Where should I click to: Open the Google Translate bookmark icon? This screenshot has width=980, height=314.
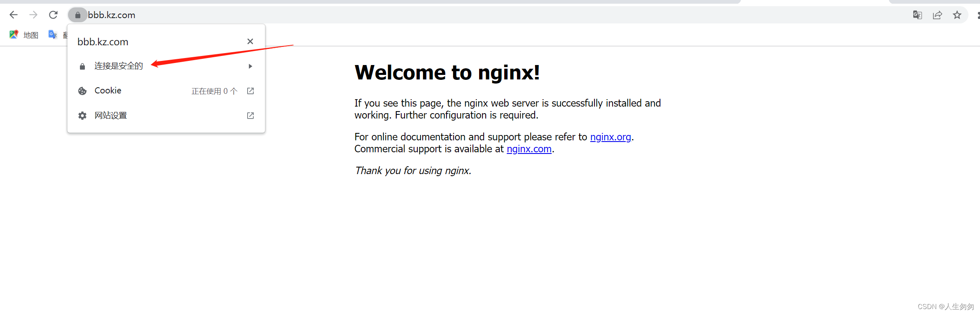[x=53, y=35]
